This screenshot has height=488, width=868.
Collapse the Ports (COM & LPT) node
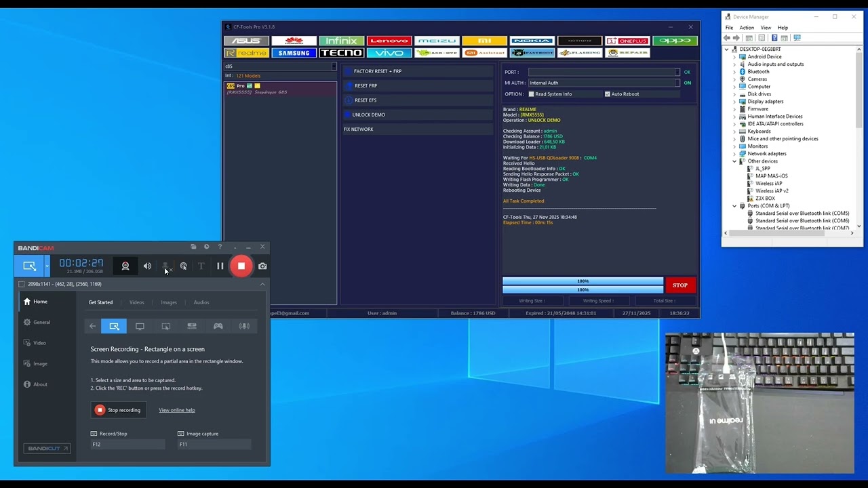734,206
